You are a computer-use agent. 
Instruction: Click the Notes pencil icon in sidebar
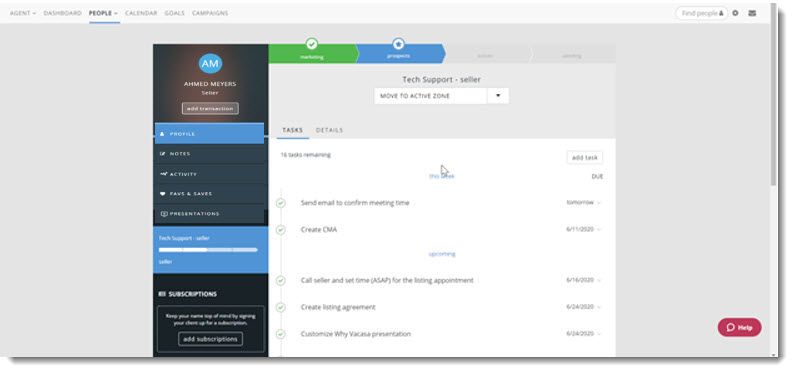click(x=162, y=154)
